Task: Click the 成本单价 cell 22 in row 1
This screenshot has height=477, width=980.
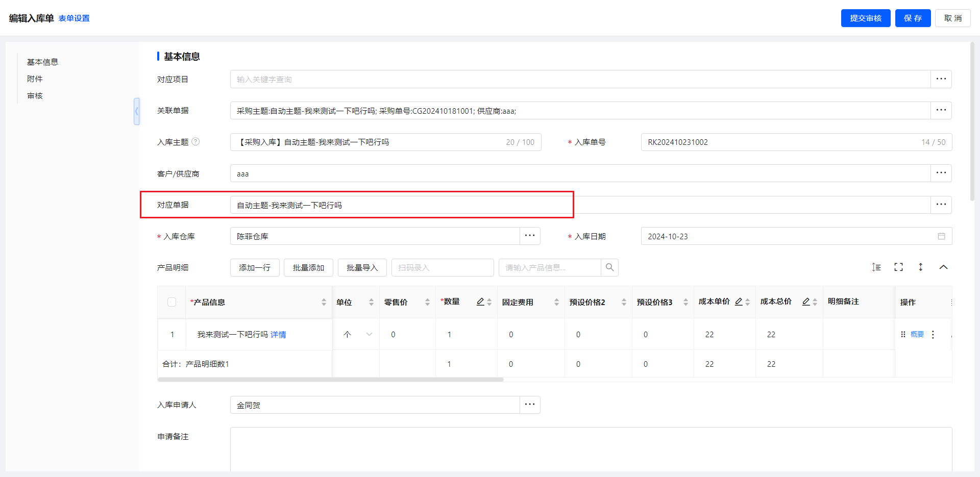Action: click(x=725, y=335)
